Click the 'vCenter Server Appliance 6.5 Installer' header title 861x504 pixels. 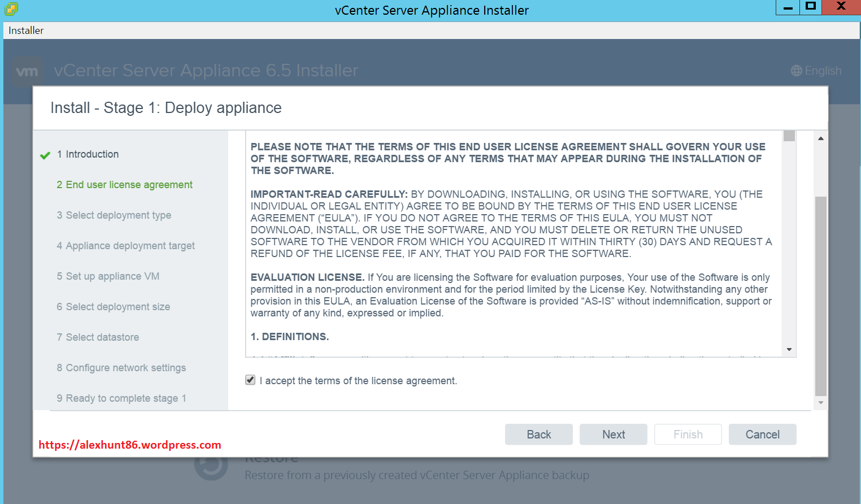(x=206, y=71)
